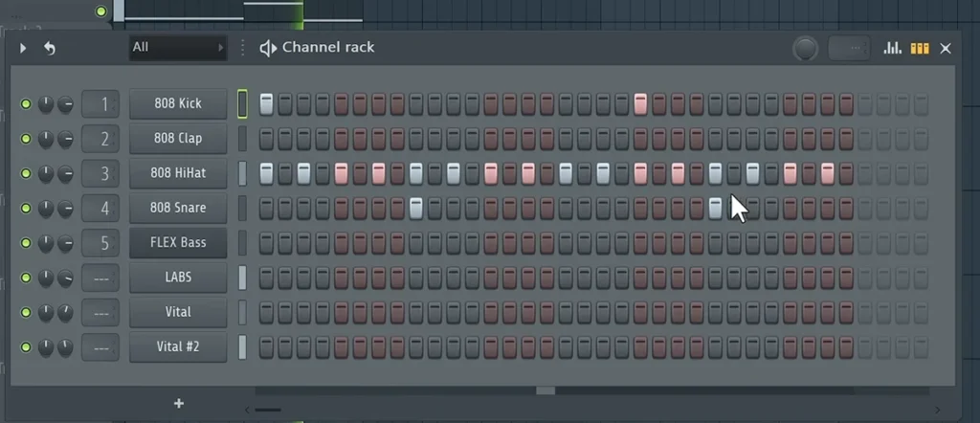Click the FLEX Bass channel selector LED
Viewport: 980px width, 423px height.
[242, 242]
